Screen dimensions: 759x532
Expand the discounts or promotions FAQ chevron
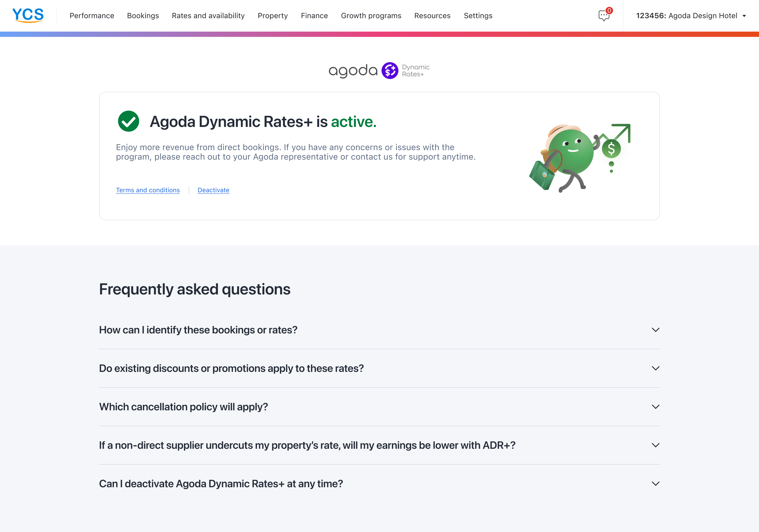(x=655, y=368)
